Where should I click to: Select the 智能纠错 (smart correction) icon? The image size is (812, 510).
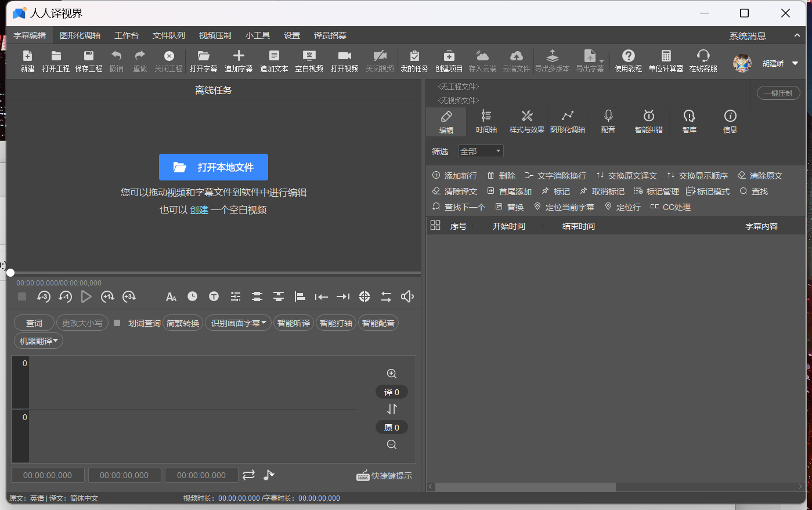(648, 121)
